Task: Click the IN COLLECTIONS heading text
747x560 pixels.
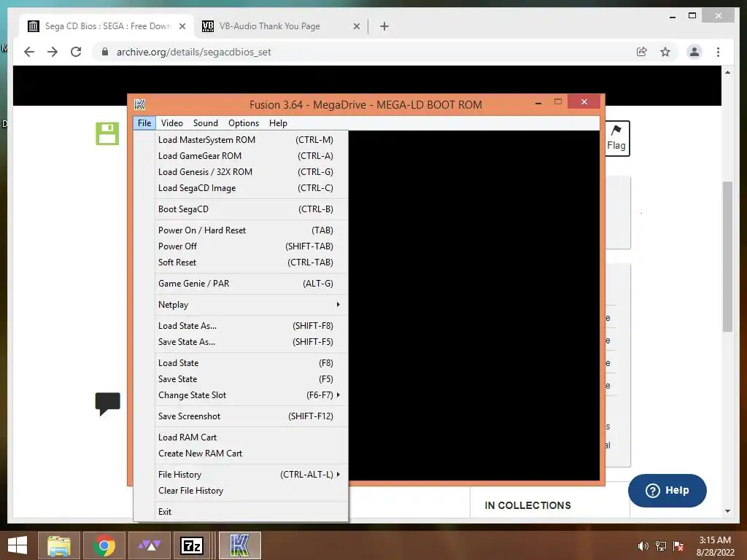Action: [x=528, y=505]
